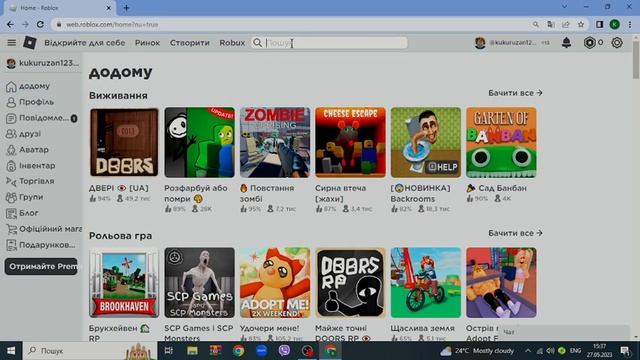
Task: Open the hamburger navigation menu
Action: (x=12, y=43)
